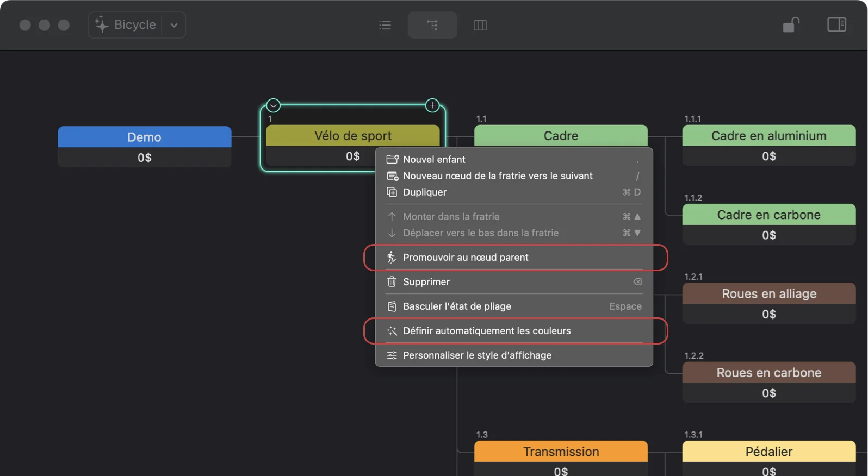This screenshot has height=476, width=868.
Task: Click the Roues en carbone node
Action: point(768,373)
